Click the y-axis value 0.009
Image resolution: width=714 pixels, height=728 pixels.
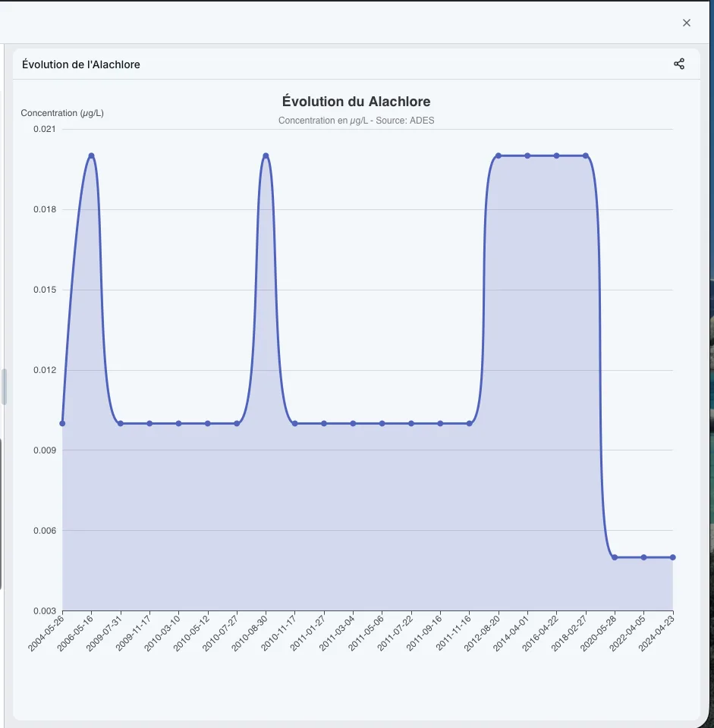click(x=45, y=450)
